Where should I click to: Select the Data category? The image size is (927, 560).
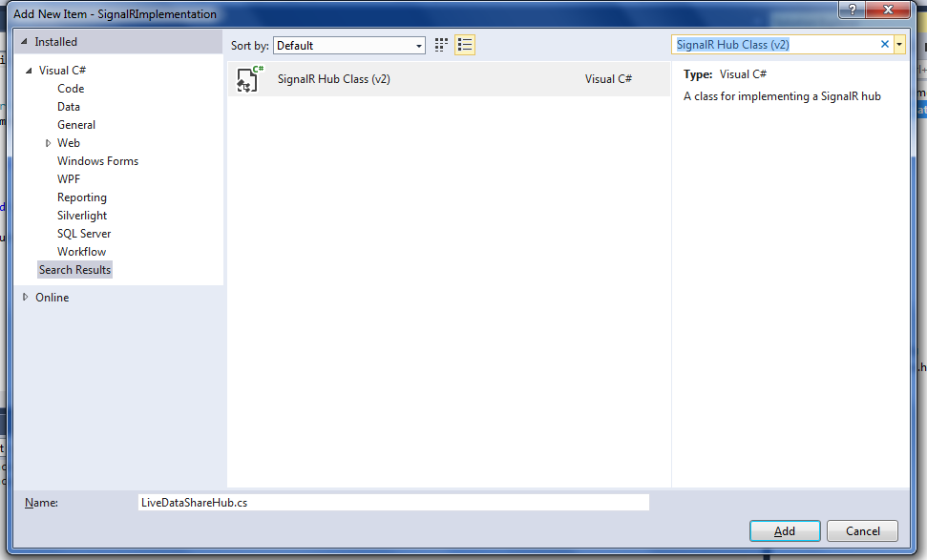[69, 107]
